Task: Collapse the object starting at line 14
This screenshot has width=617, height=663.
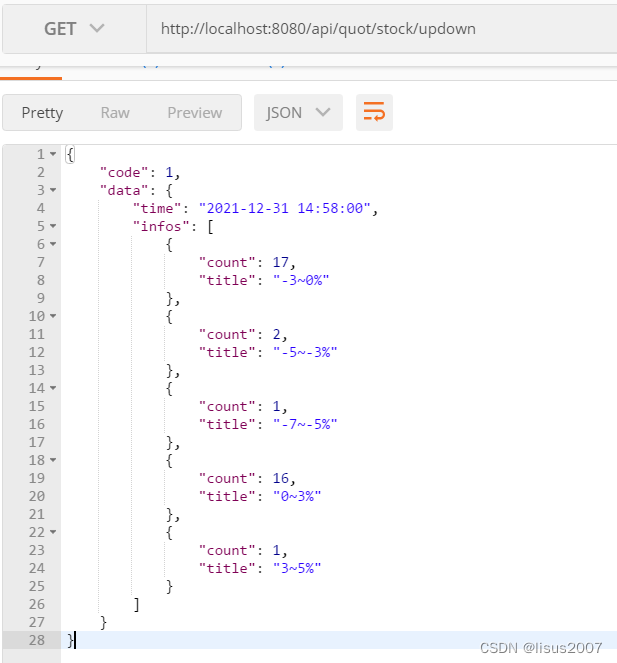Action: click(x=53, y=388)
